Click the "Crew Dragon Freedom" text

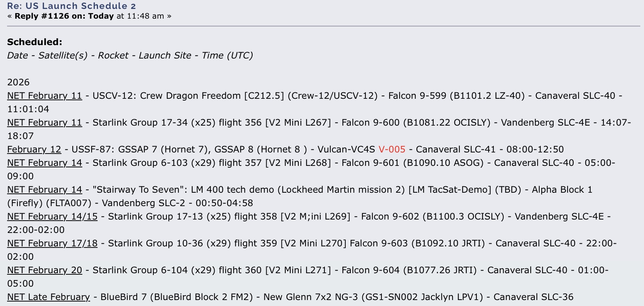coord(190,96)
